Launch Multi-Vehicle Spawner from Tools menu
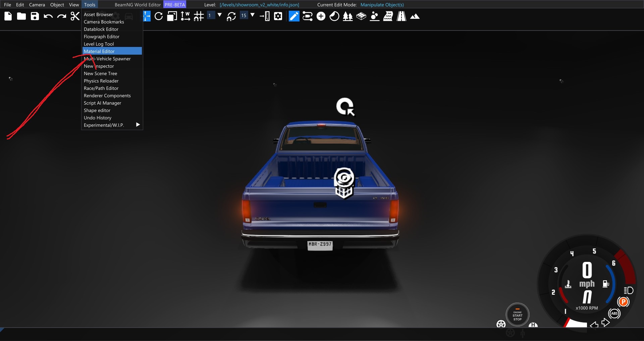The image size is (644, 341). coord(112,59)
